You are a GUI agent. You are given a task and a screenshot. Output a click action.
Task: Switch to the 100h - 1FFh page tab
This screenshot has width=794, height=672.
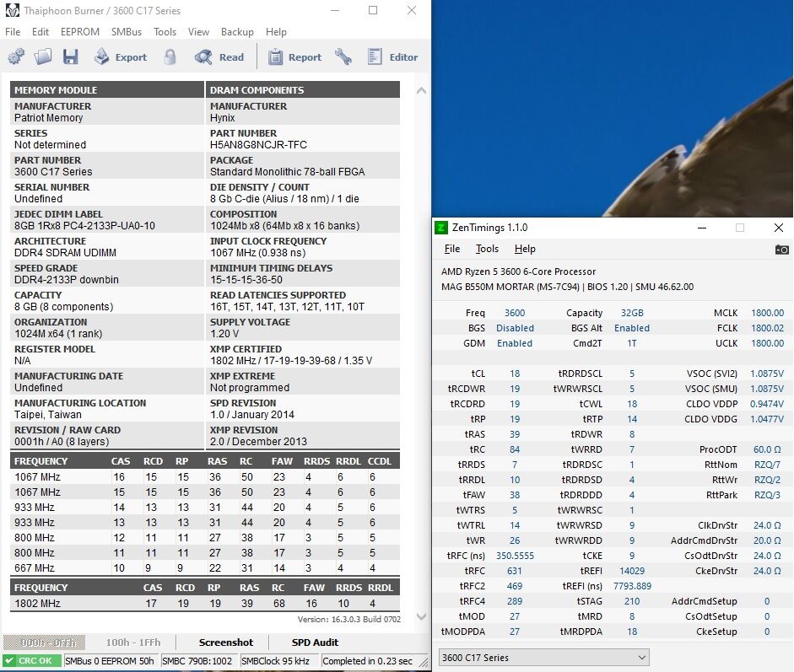coord(133,642)
